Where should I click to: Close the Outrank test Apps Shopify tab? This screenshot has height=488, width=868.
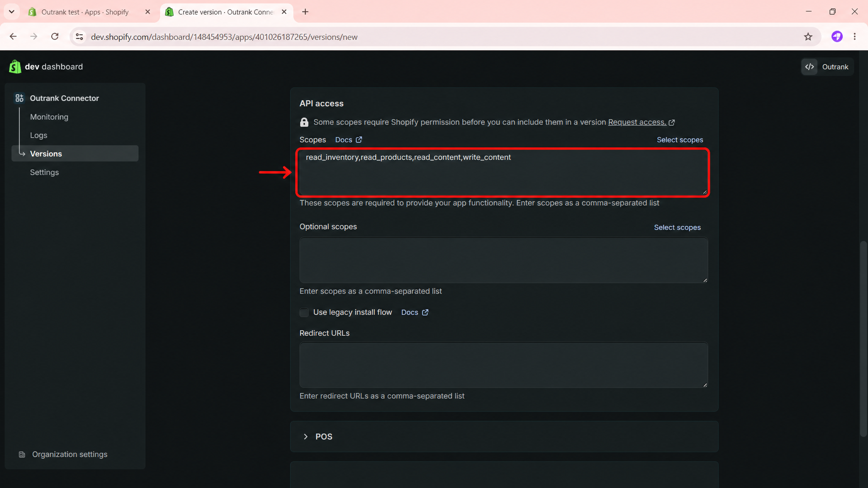coord(147,12)
